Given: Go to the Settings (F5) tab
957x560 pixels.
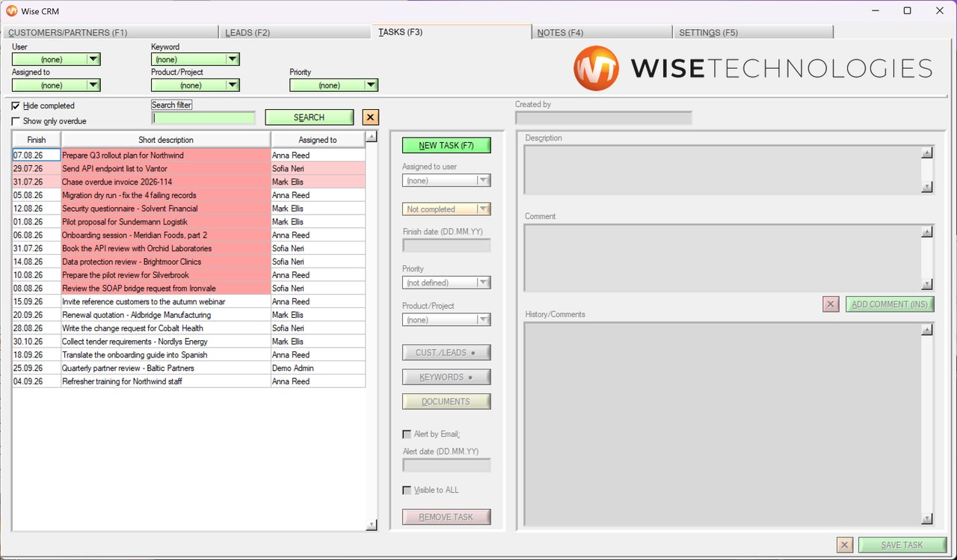Looking at the screenshot, I should click(753, 32).
